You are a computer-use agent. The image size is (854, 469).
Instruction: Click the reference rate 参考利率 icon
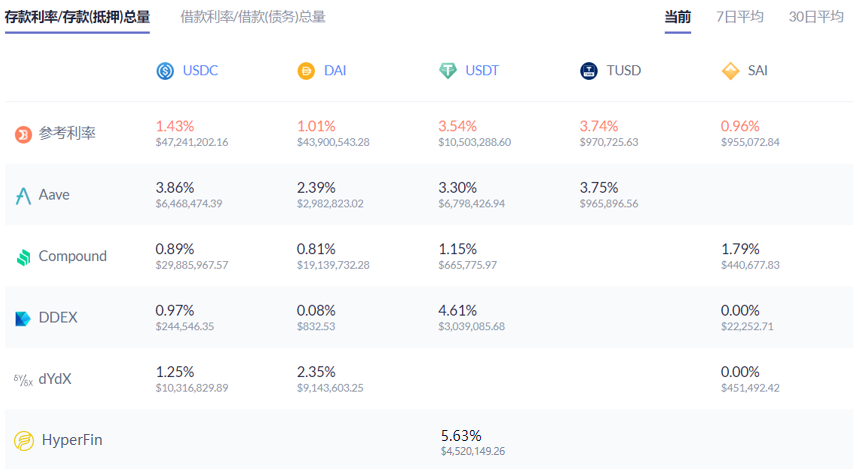tap(23, 134)
